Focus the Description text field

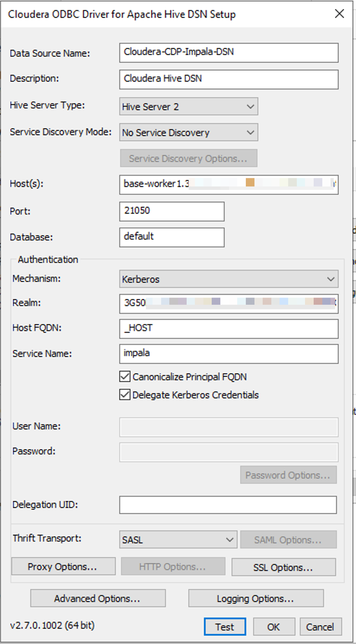point(229,79)
